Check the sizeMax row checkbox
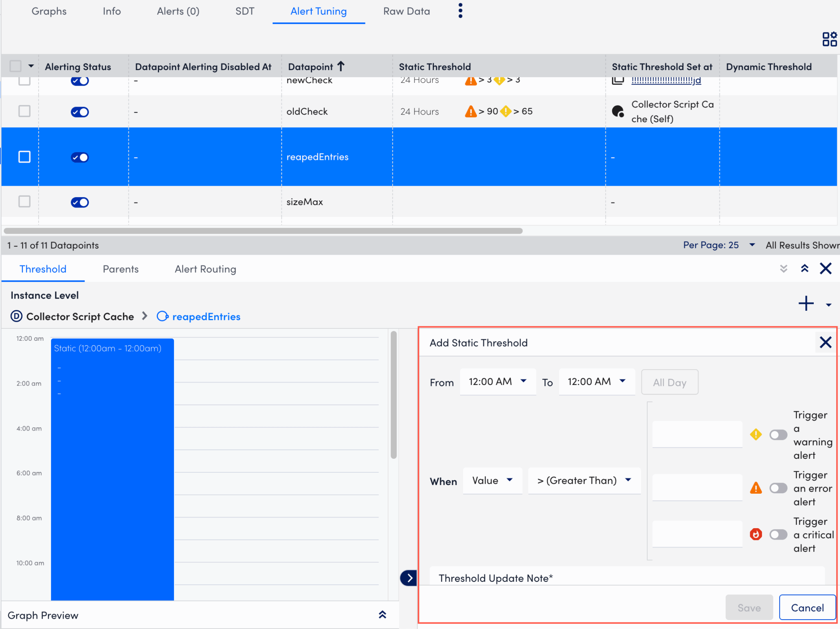This screenshot has width=840, height=629. coord(25,202)
